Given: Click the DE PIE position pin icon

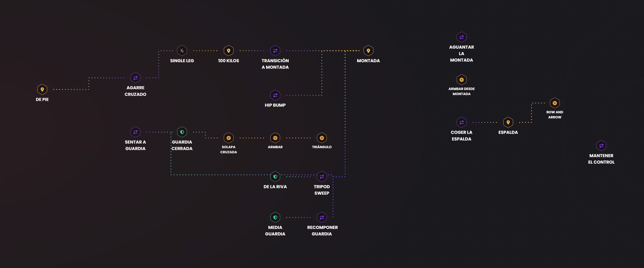Looking at the screenshot, I should tap(42, 89).
